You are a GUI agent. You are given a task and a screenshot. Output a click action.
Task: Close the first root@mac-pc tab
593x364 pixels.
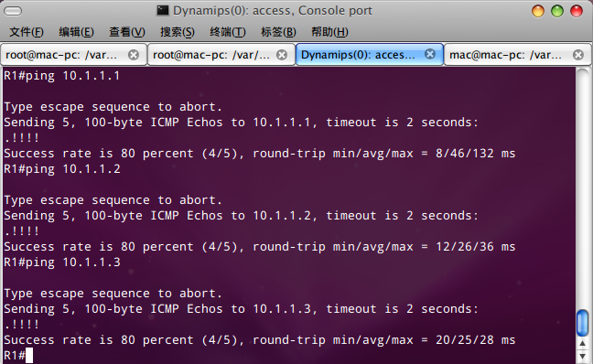[134, 55]
